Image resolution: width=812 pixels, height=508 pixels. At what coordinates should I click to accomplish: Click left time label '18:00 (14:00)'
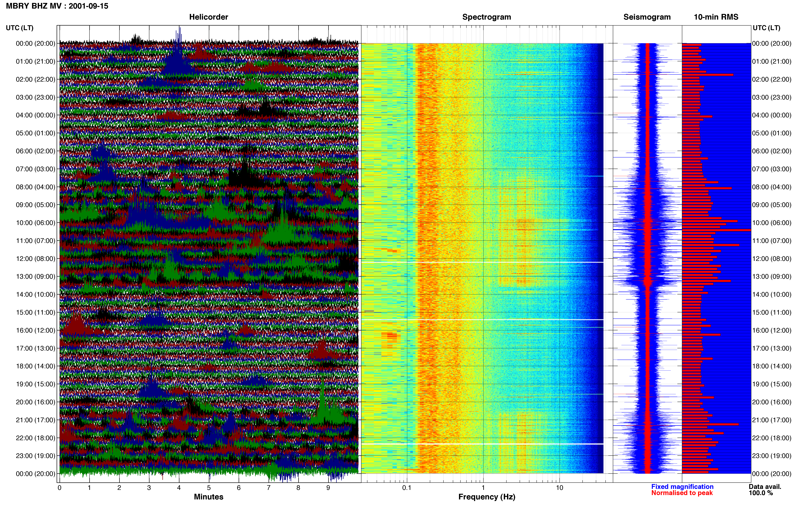pos(36,366)
